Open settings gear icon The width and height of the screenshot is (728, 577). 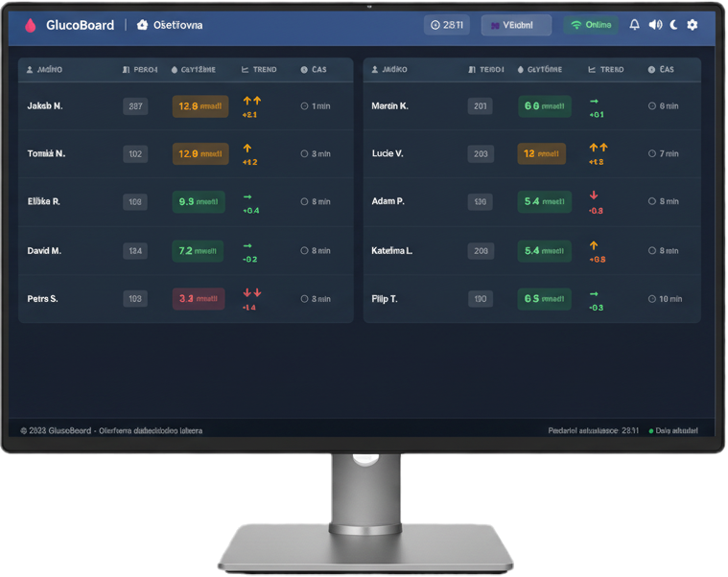tap(692, 25)
